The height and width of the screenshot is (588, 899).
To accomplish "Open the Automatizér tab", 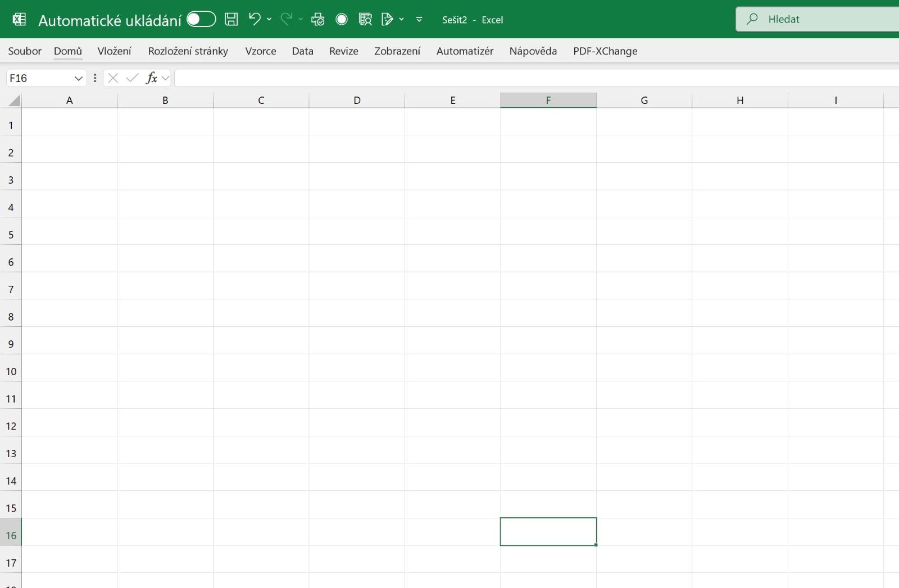I will point(465,51).
